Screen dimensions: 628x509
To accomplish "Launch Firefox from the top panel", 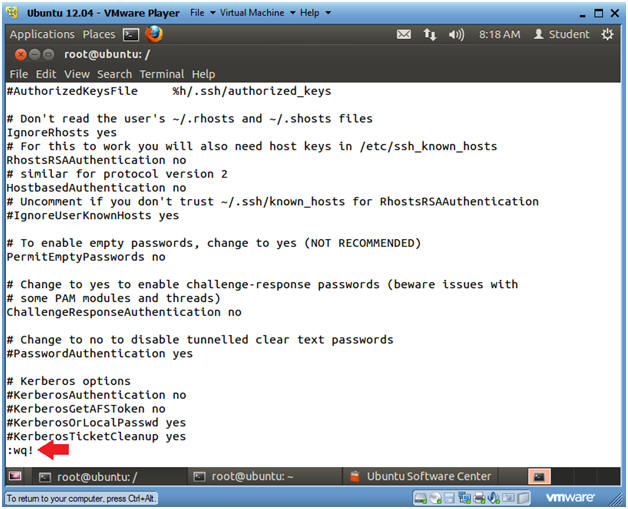I will [x=154, y=34].
